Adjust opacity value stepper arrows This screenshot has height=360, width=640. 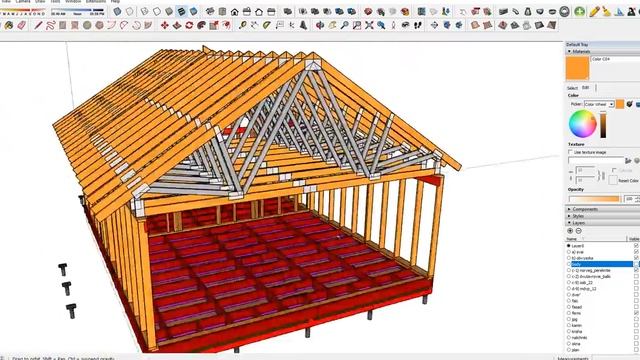638,199
